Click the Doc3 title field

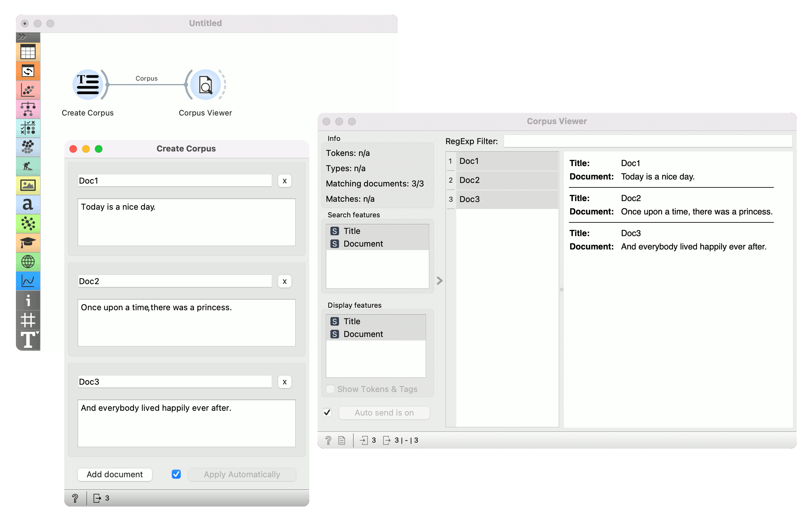click(175, 381)
